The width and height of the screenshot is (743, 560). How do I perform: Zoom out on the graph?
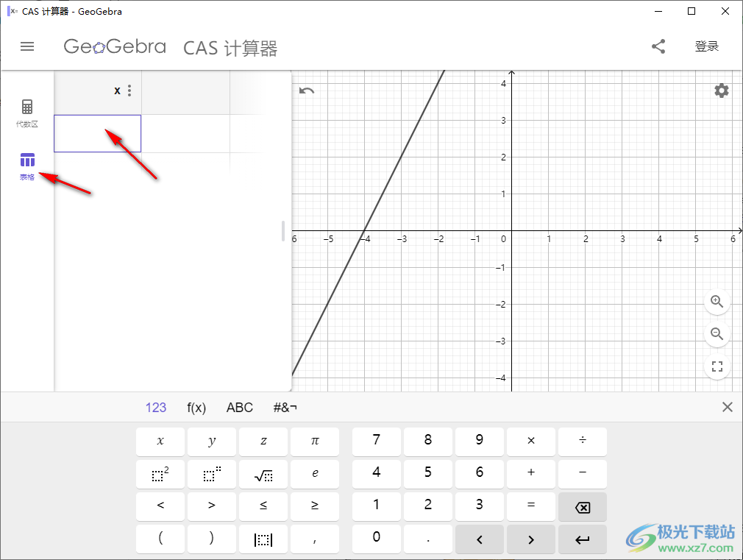[717, 334]
